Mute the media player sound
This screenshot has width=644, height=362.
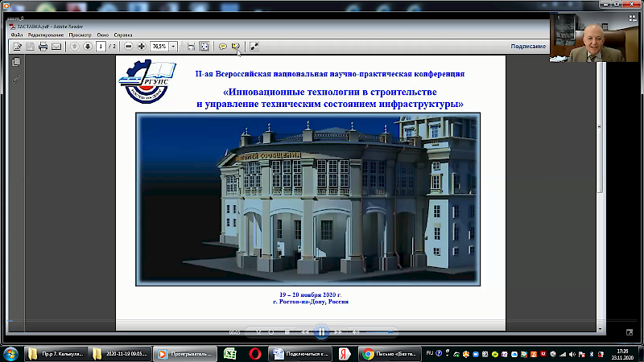(x=356, y=331)
